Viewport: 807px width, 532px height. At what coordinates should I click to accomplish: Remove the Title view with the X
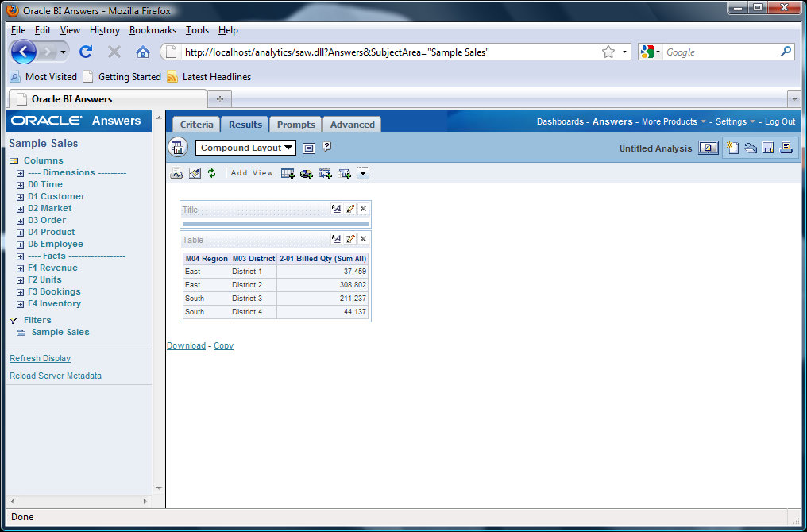click(363, 209)
